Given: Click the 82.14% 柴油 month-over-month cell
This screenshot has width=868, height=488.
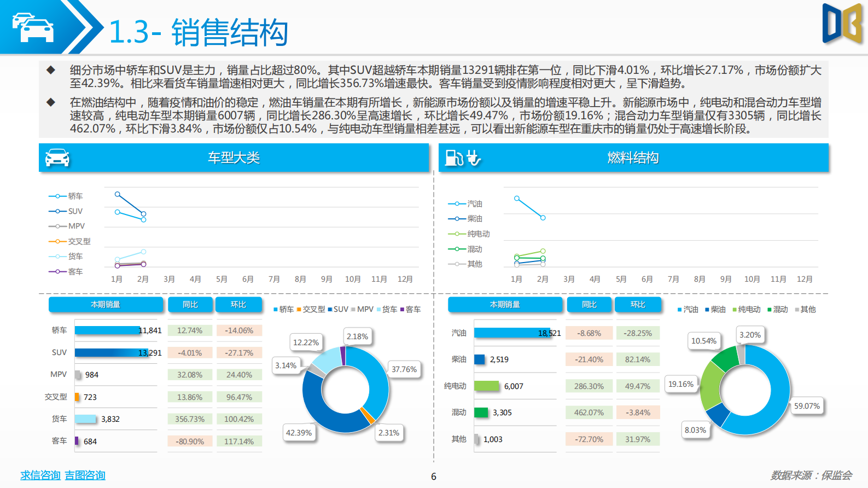Looking at the screenshot, I should tap(637, 359).
